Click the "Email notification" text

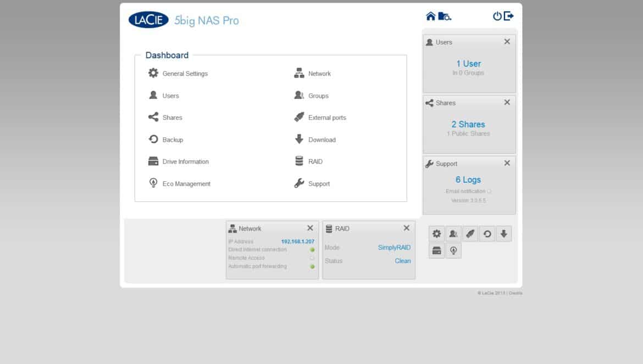[465, 191]
